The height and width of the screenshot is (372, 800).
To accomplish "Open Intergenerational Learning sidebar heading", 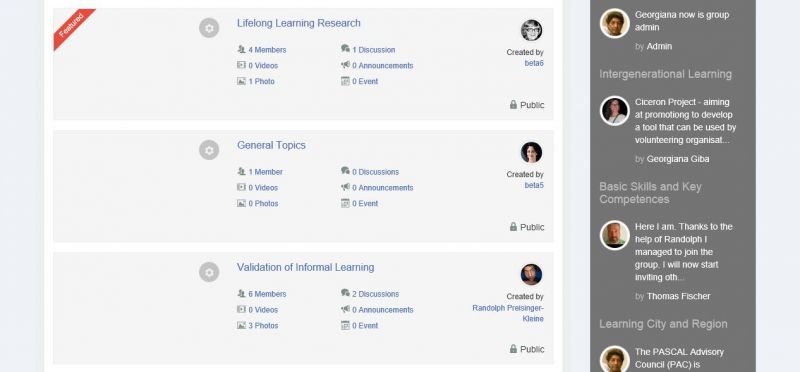I will pyautogui.click(x=665, y=74).
